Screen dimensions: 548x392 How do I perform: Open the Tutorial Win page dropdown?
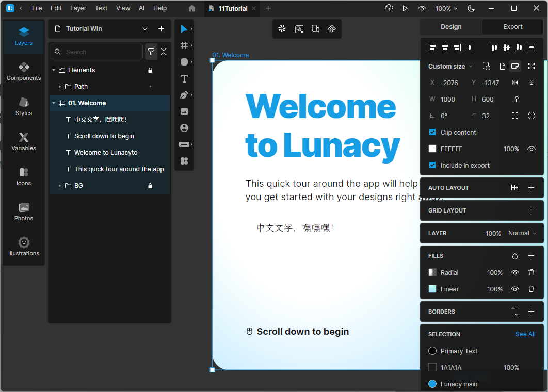pyautogui.click(x=144, y=29)
